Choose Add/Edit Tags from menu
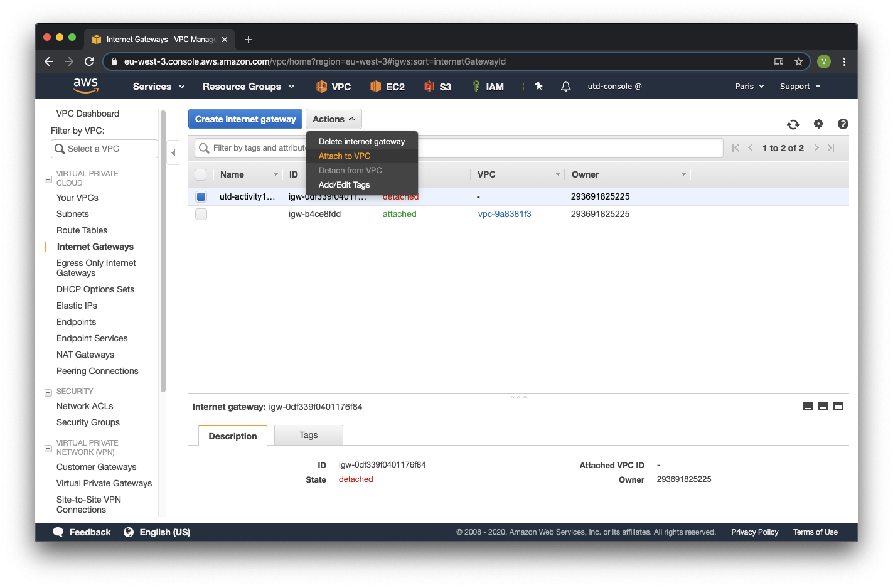Screen dimensions: 893x588 click(x=362, y=185)
